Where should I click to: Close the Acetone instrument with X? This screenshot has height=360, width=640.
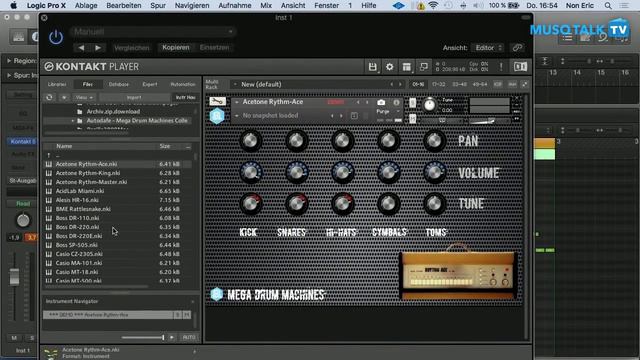pos(516,99)
